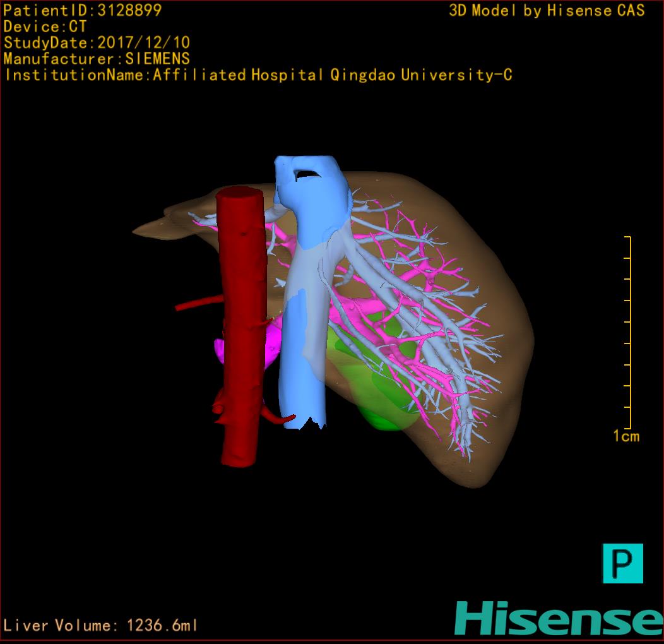The image size is (664, 644).
Task: Click the 3D Model by Hisense CAS label
Action: pos(547,10)
